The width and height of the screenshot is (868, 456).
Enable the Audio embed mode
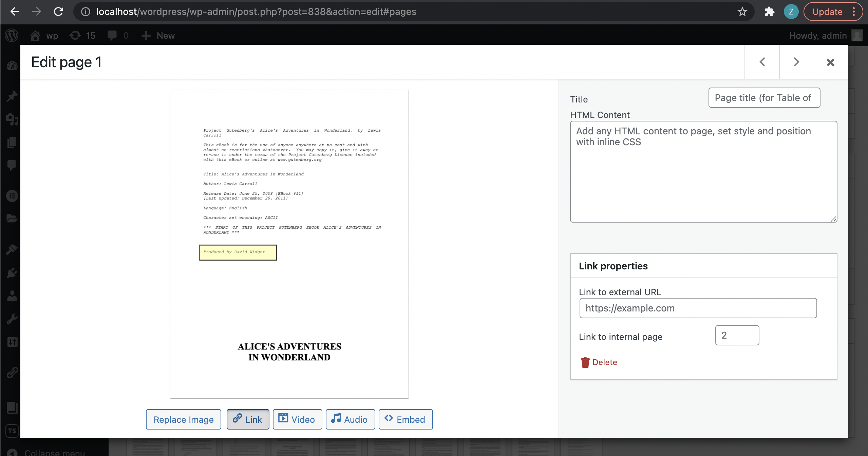(x=350, y=419)
